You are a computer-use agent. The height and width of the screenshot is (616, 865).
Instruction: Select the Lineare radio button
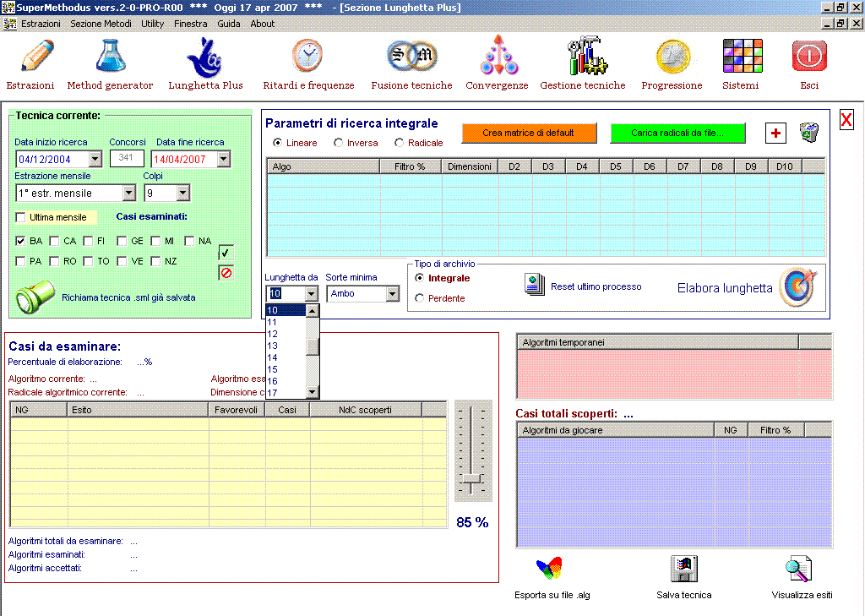click(277, 143)
